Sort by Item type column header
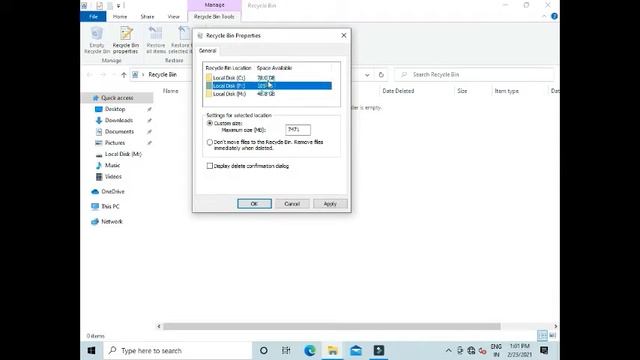 tap(507, 91)
